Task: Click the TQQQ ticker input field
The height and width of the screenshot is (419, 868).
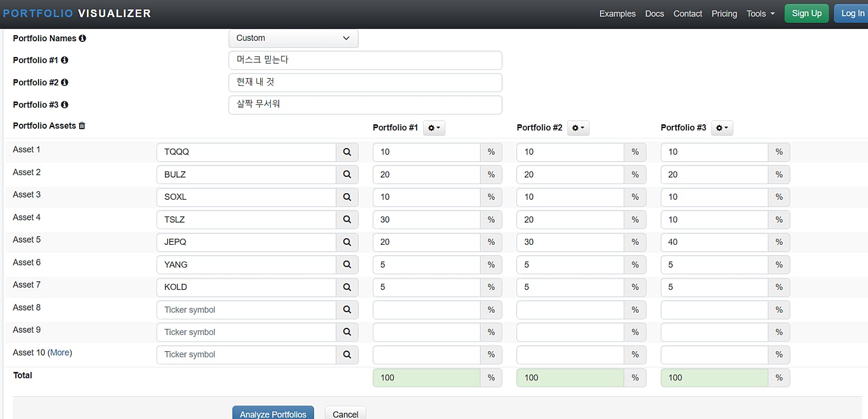Action: [247, 152]
